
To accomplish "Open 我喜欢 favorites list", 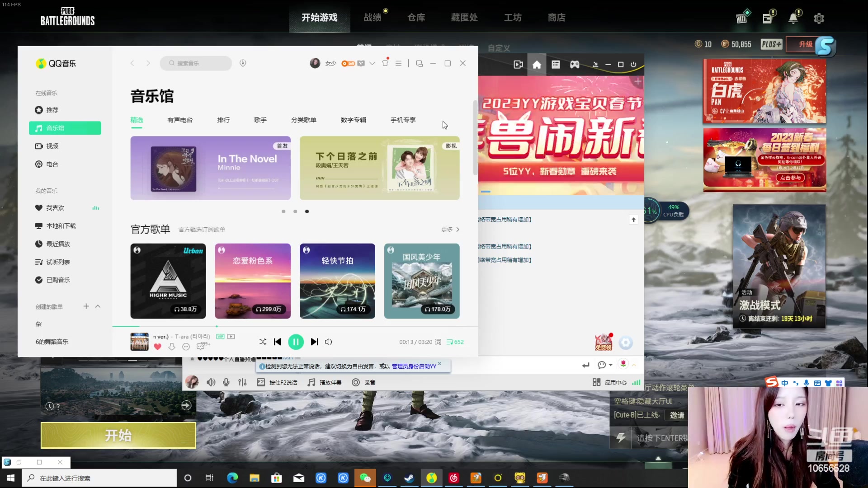I will pos(65,208).
